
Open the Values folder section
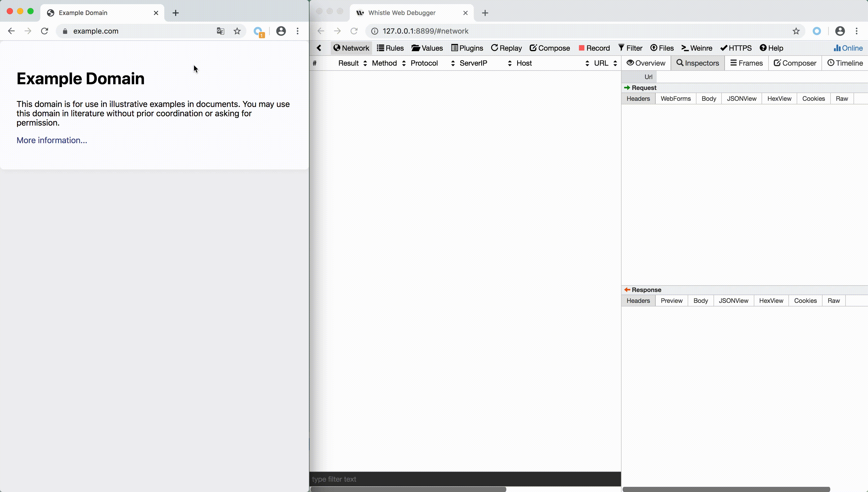click(427, 48)
